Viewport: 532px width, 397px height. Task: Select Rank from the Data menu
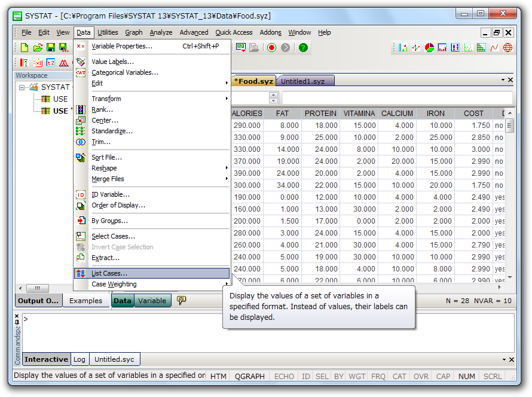152,109
